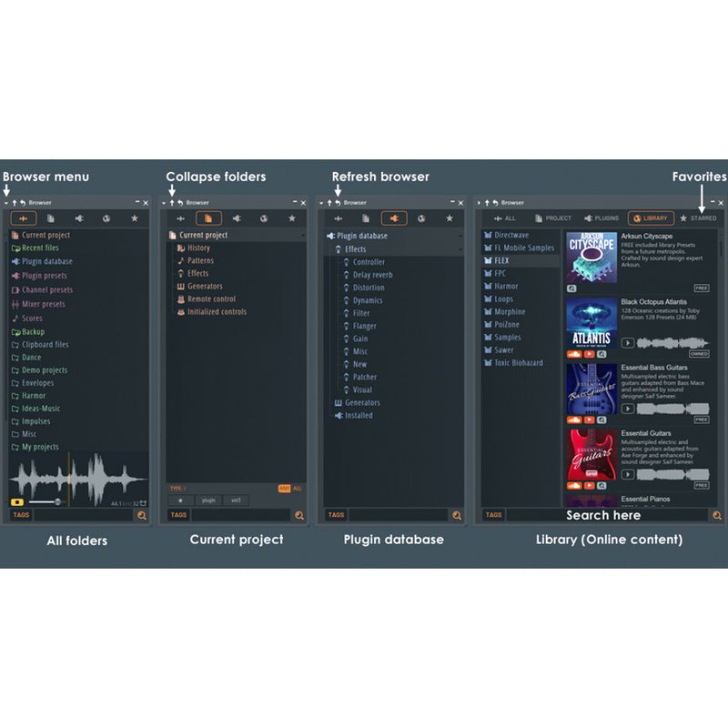Expand the Generators node in Plugin database
The width and height of the screenshot is (728, 728).
pyautogui.click(x=361, y=402)
